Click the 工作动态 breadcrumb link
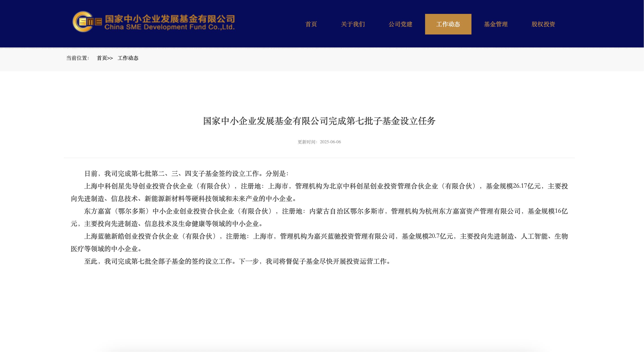 (128, 58)
